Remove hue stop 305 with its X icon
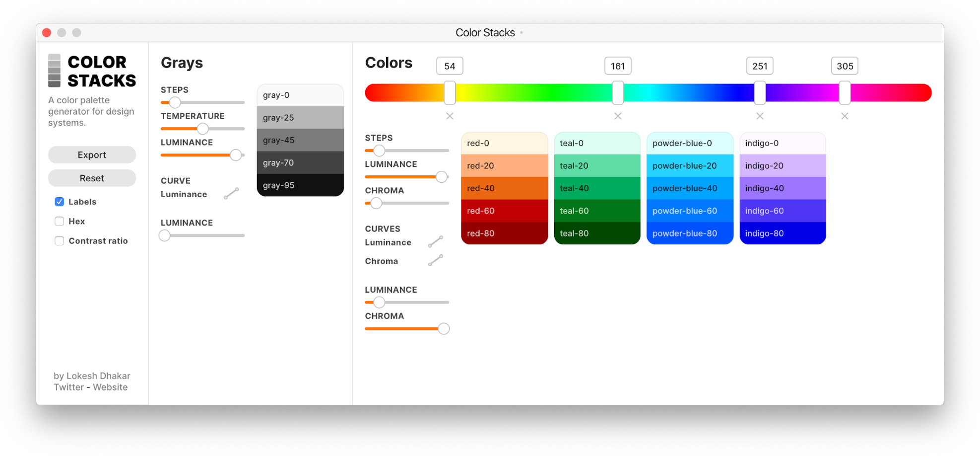This screenshot has width=980, height=456. tap(845, 116)
